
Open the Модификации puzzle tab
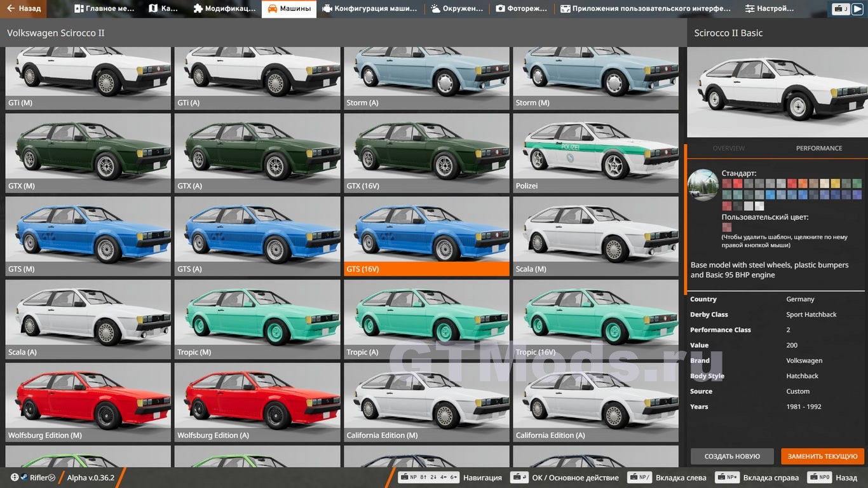[225, 9]
